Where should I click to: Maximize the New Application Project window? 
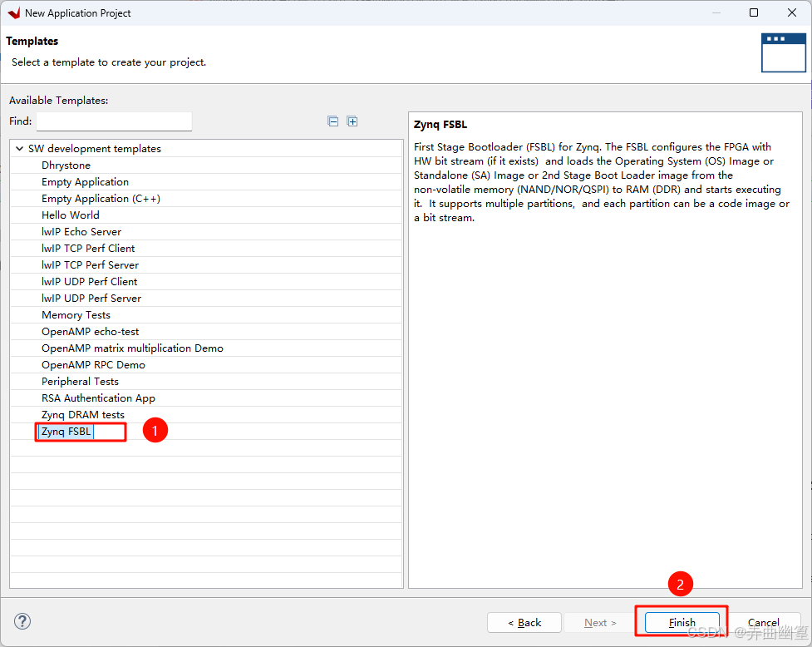(x=754, y=12)
